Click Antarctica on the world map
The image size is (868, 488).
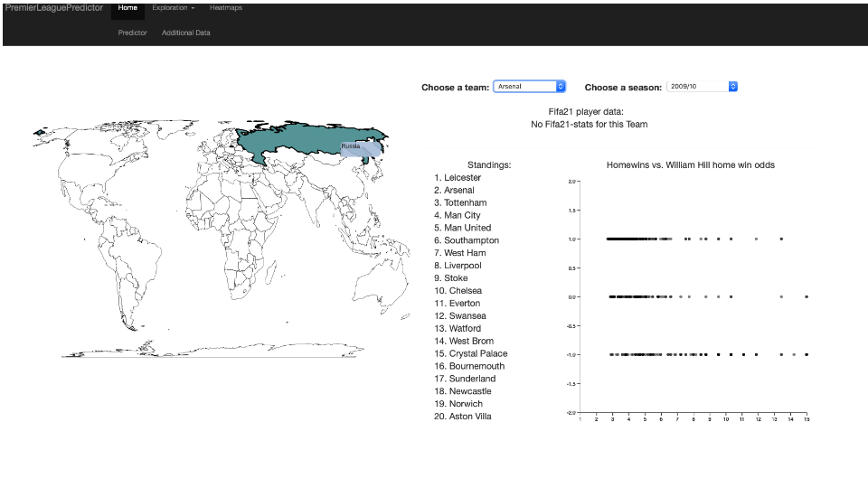pos(213,351)
